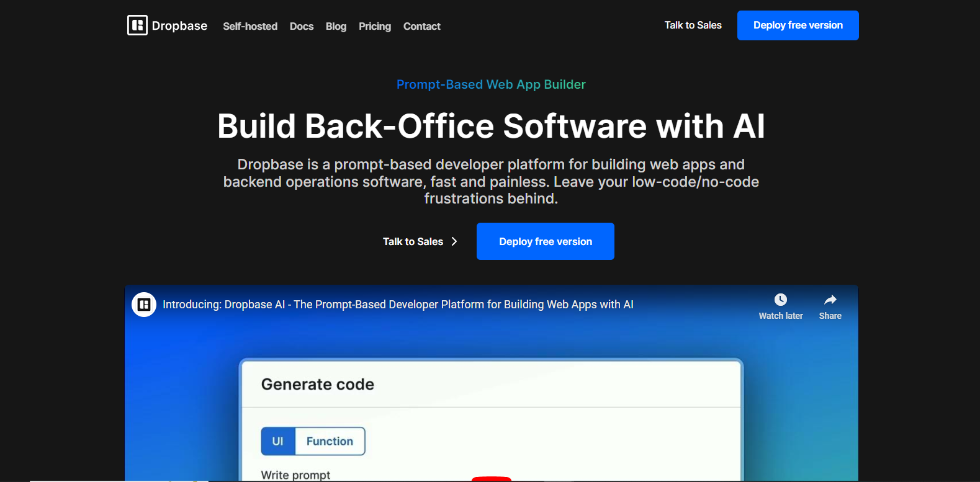Click the Prompt-Based Web App Builder tagline
The height and width of the screenshot is (482, 980).
pos(491,84)
